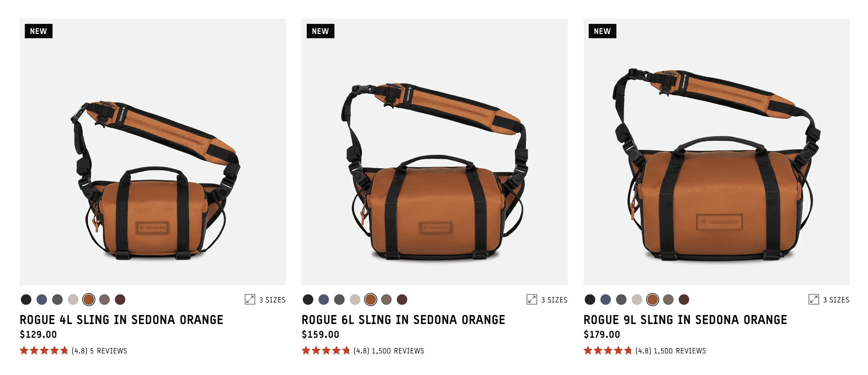Select dark gray swatch for Rogue 9L Sling
This screenshot has width=868, height=375.
[x=621, y=300]
